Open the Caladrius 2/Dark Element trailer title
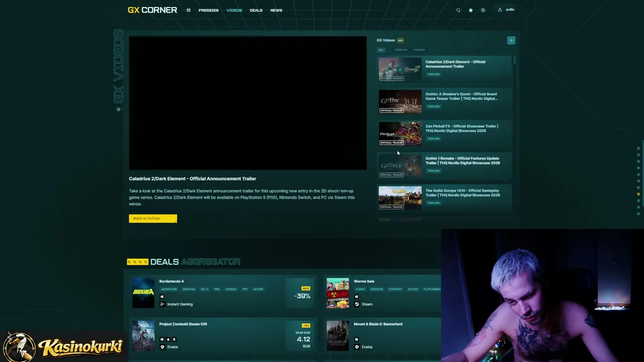The width and height of the screenshot is (644, 362). pos(455,64)
